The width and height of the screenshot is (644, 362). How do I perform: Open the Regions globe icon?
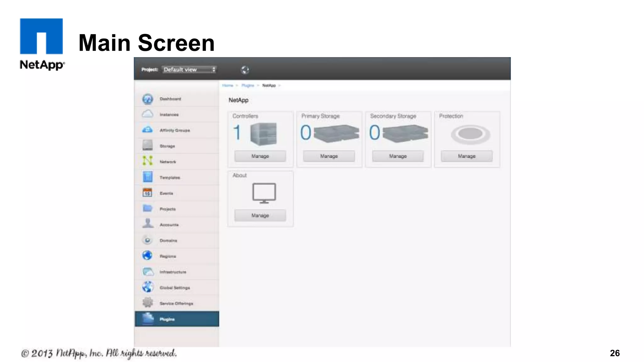coord(147,255)
